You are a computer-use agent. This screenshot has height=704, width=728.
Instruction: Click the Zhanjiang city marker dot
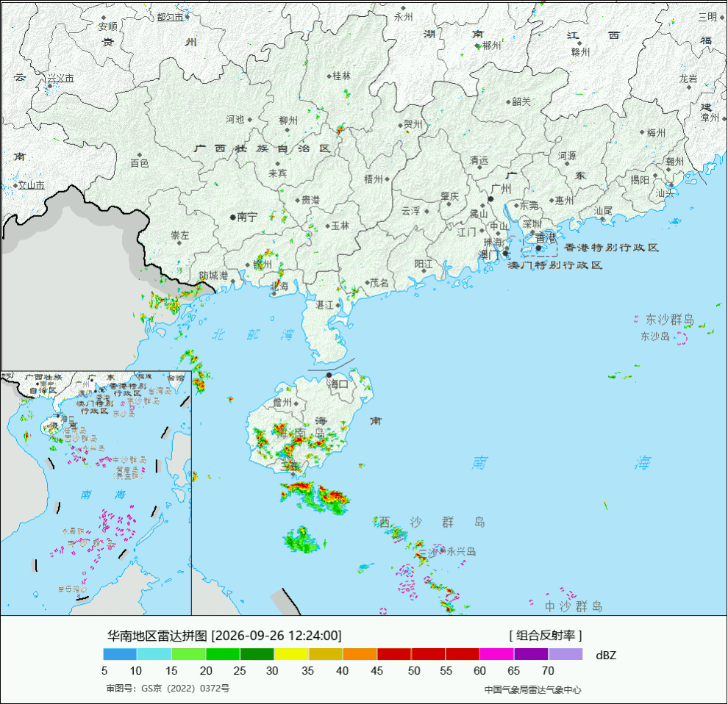point(338,306)
